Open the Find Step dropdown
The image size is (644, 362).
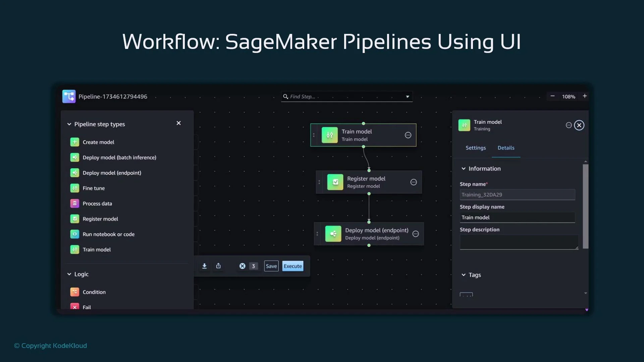(x=407, y=96)
